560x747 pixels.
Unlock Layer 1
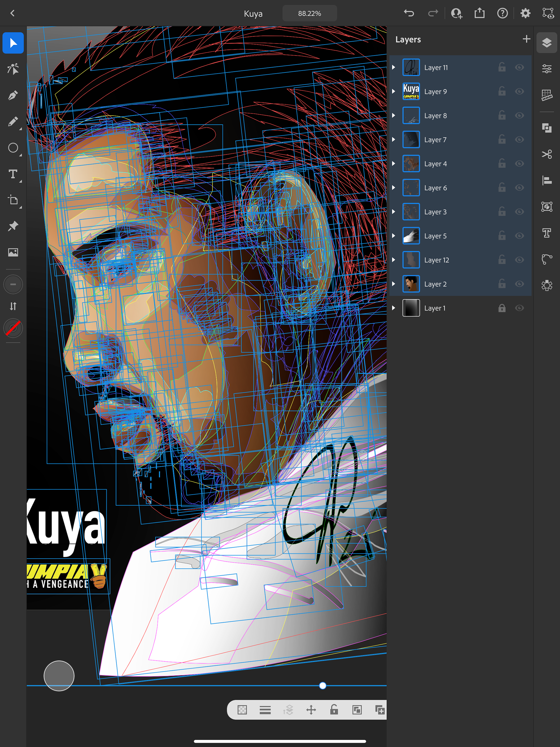coord(502,308)
